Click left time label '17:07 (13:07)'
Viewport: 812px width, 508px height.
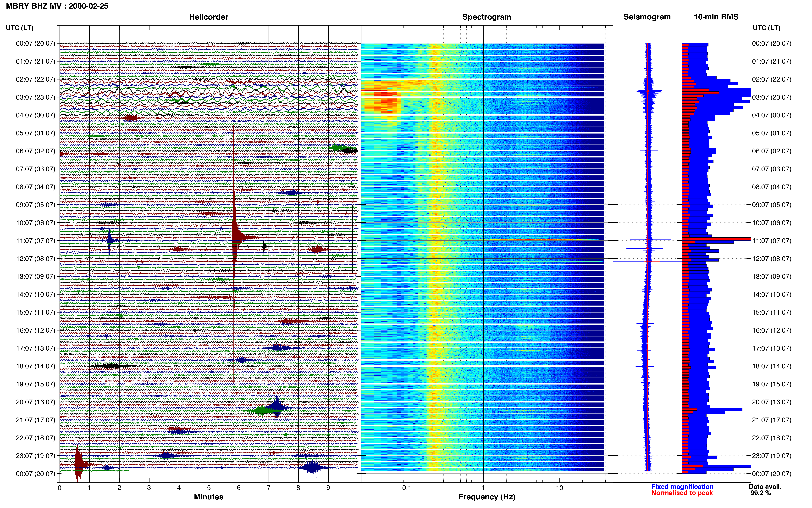click(x=36, y=348)
